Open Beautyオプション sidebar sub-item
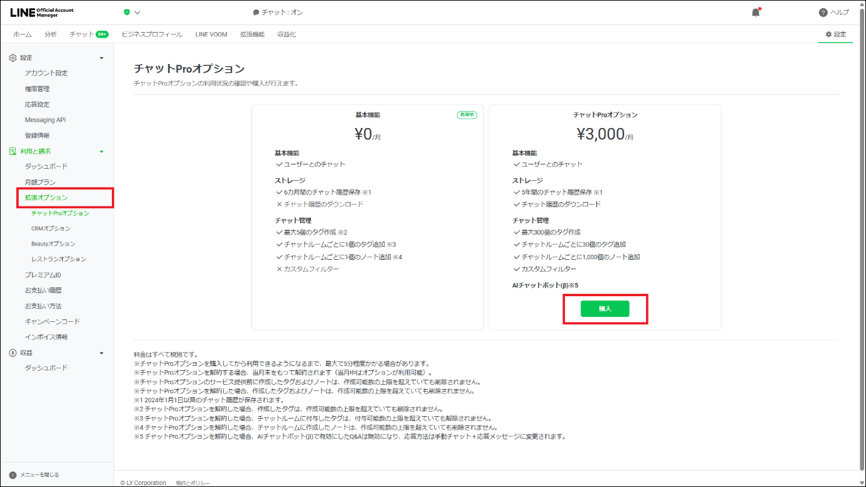Image resolution: width=866 pixels, height=487 pixels. (x=53, y=244)
